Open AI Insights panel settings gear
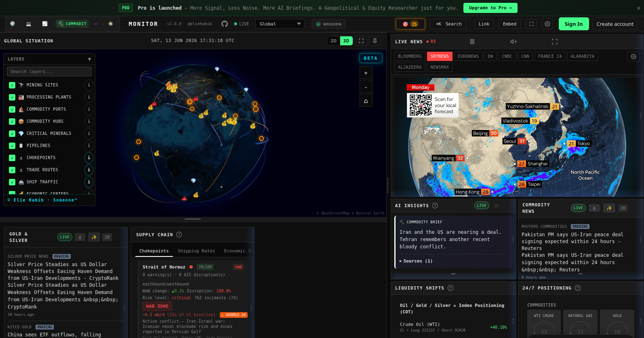 (497, 206)
